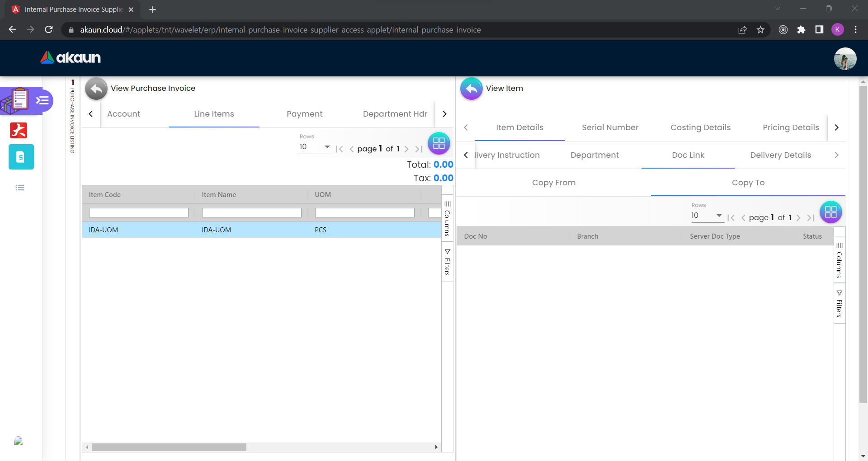Click the back arrow beside View Purchase Invoice

click(96, 89)
